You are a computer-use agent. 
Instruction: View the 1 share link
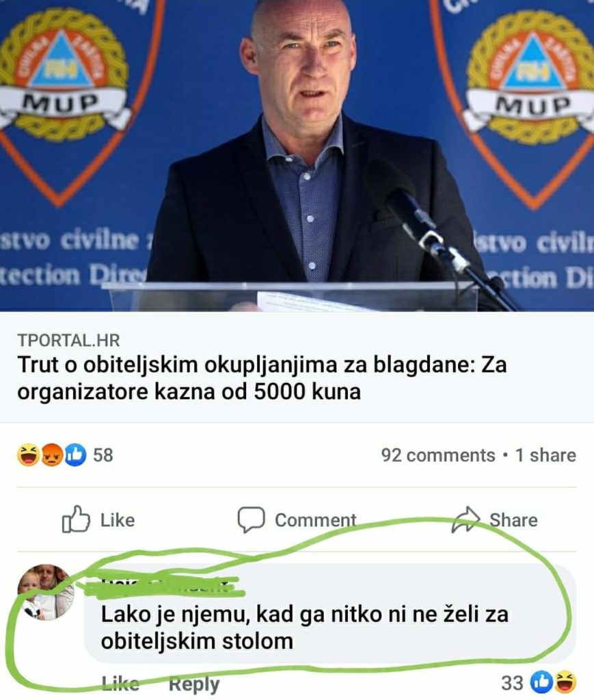545,455
